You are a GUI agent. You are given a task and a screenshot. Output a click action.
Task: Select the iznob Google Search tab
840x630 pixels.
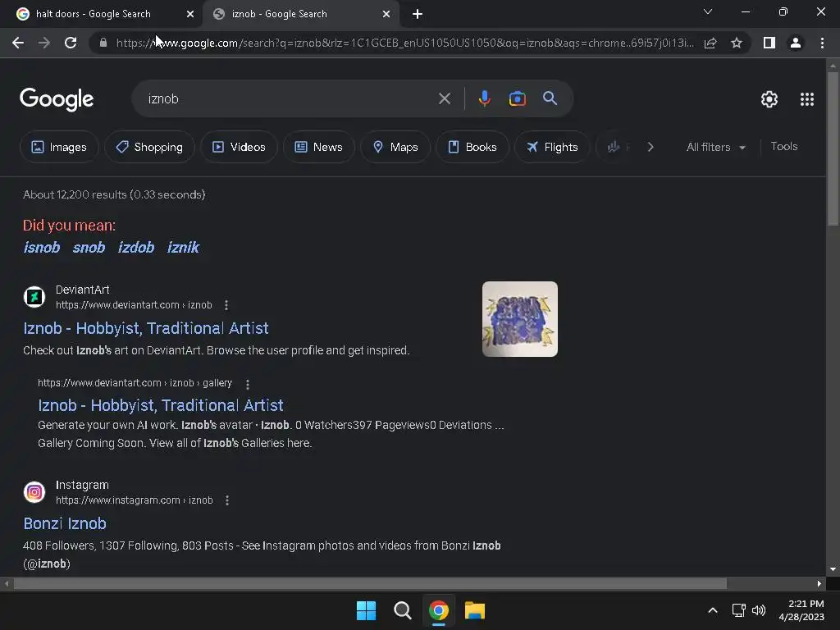pos(300,15)
